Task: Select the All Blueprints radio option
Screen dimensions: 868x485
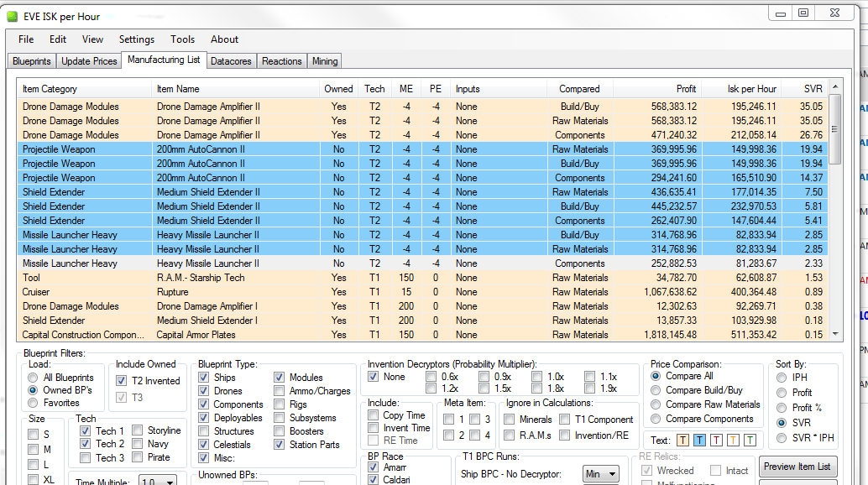Action: 61,377
